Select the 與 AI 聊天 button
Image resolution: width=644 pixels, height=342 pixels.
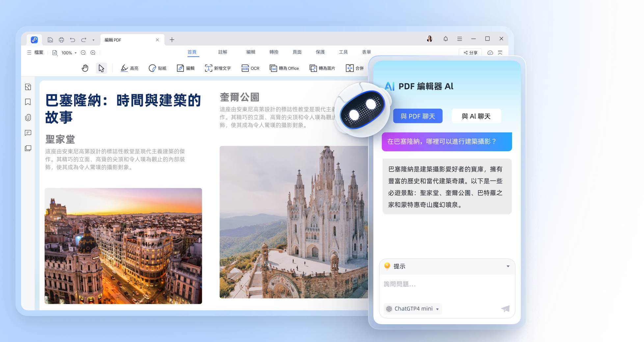[476, 116]
